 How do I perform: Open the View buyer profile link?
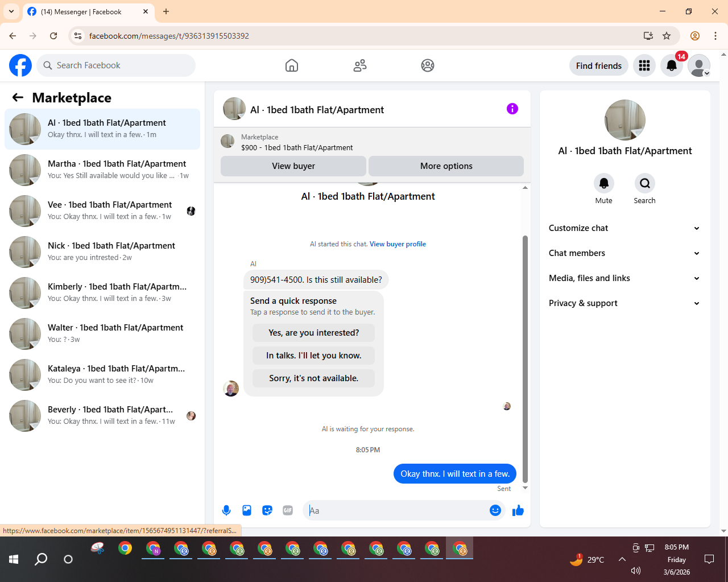point(398,244)
